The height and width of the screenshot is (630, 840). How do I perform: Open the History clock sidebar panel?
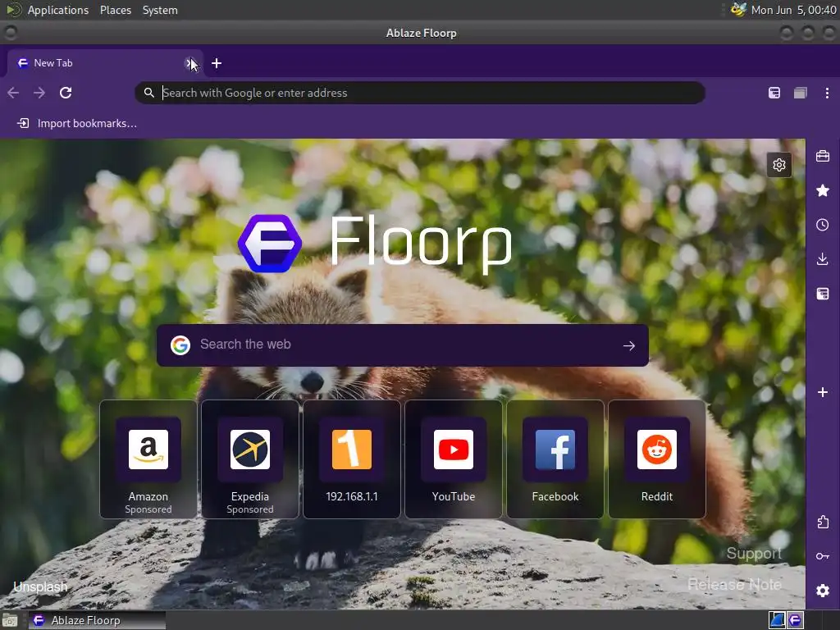pos(822,225)
